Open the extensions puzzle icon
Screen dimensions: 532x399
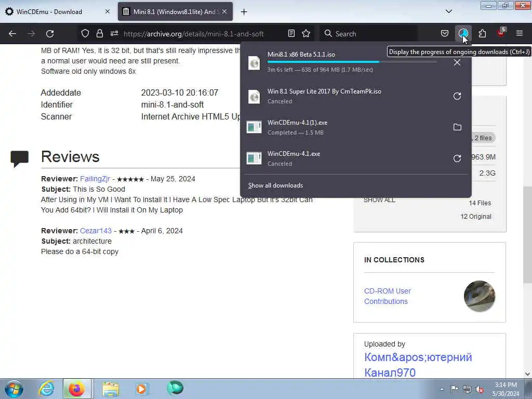482,33
